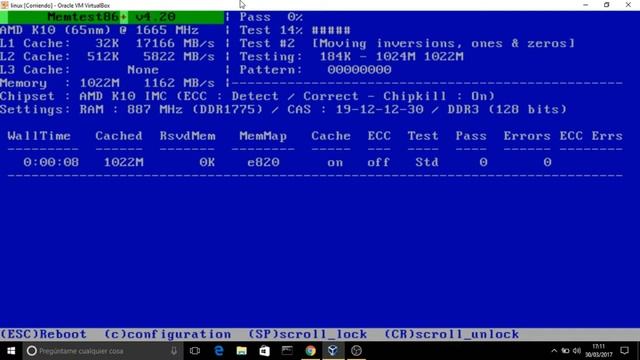The height and width of the screenshot is (360, 640).
Task: Click the Memory 1022M speed line
Action: 107,83
